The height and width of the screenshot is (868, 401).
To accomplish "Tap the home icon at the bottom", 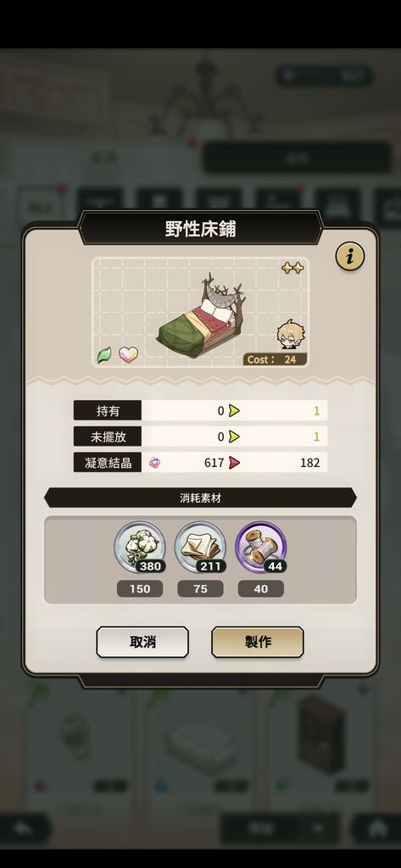I will [x=377, y=829].
